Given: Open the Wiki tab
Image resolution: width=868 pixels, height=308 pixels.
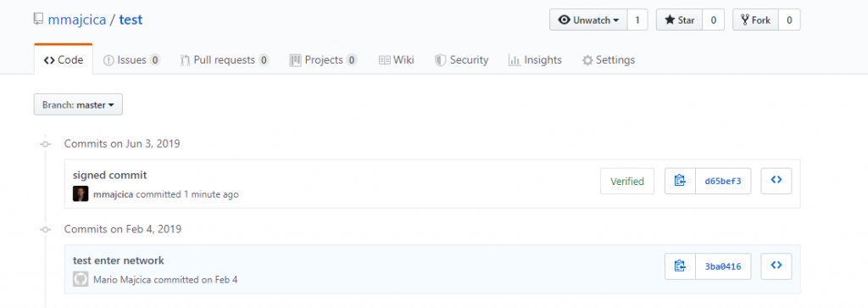Looking at the screenshot, I should click(x=397, y=60).
